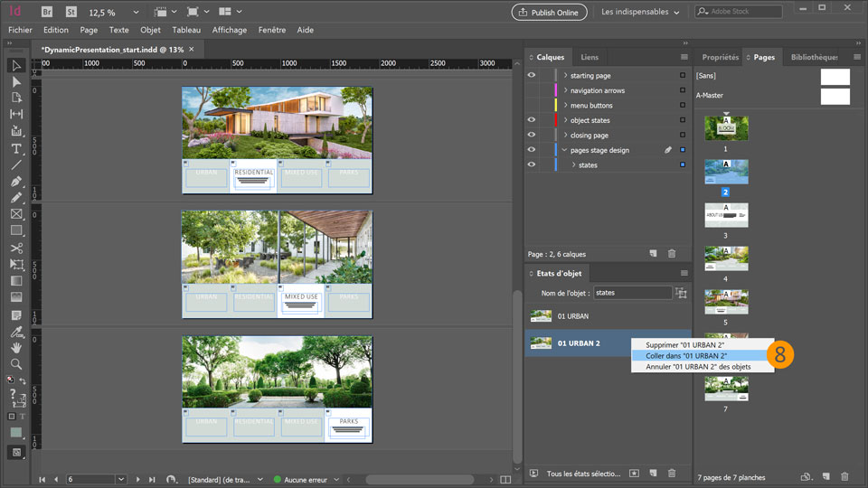Viewport: 868px width, 488px height.
Task: Delete selected layer with trash icon
Action: click(672, 253)
